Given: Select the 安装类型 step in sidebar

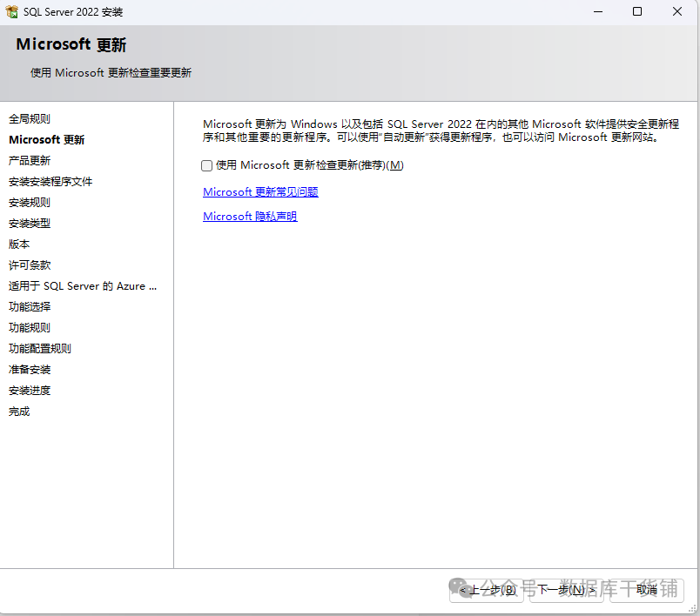Looking at the screenshot, I should [x=30, y=224].
